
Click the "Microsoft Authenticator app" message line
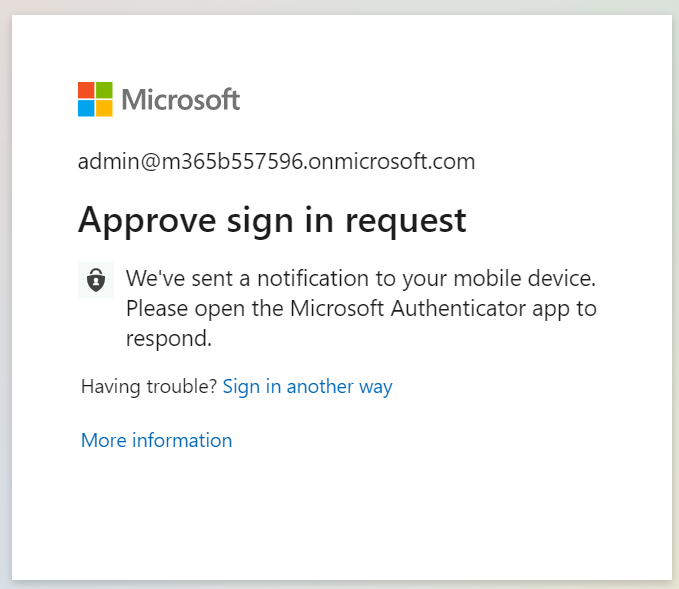coord(361,309)
